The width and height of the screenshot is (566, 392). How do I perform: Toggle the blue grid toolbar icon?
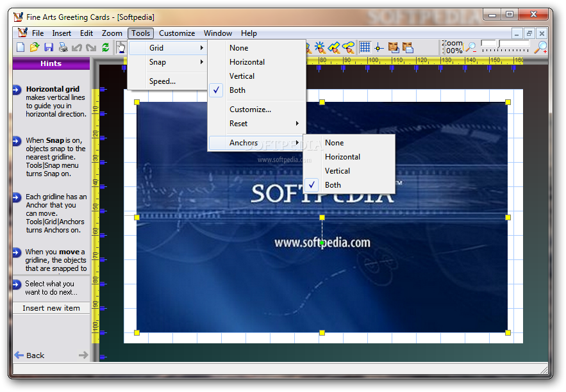click(365, 47)
